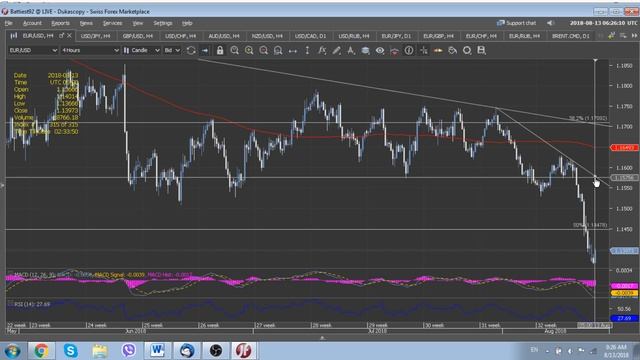
Task: Close the EUR/USD, H4 chart tab
Action: click(x=69, y=36)
